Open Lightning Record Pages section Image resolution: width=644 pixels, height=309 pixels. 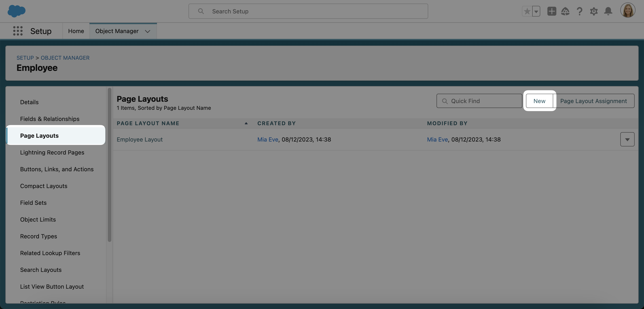click(52, 152)
